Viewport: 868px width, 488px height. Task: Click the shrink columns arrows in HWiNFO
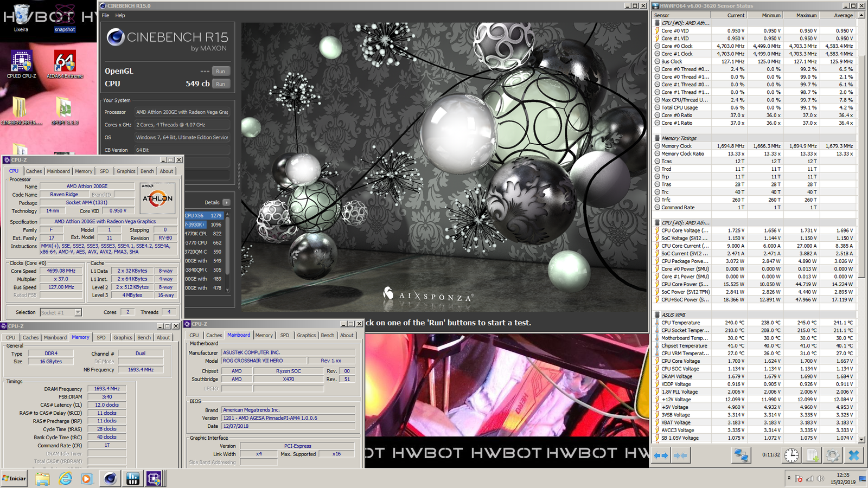tap(680, 455)
